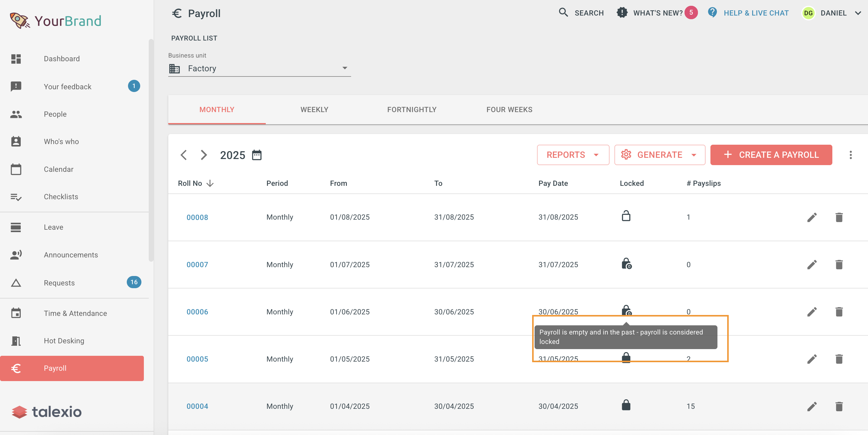Delete payroll 00008 with trash icon
This screenshot has height=435, width=868.
coord(839,217)
